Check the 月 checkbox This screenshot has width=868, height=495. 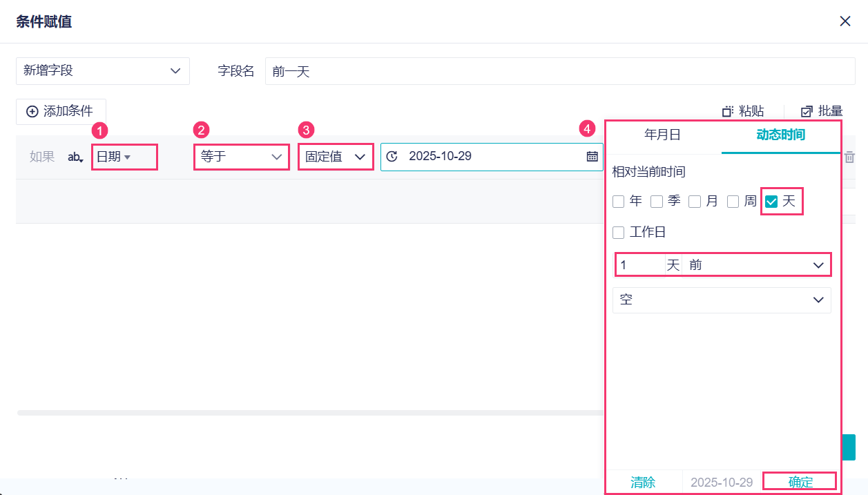(695, 202)
